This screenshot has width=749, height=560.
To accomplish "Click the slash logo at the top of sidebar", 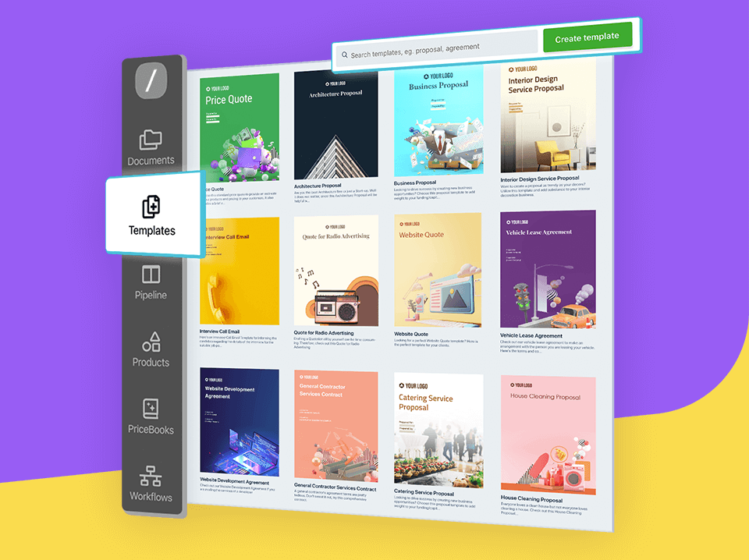I will click(151, 80).
